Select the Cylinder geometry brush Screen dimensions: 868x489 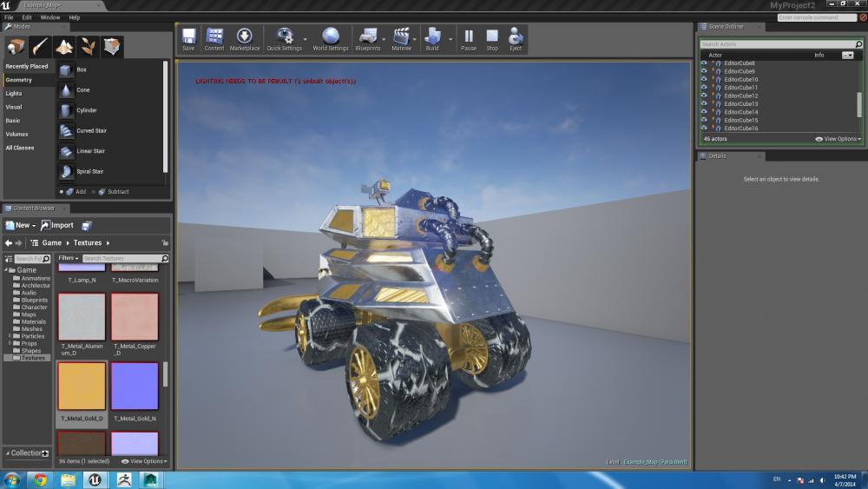click(109, 110)
